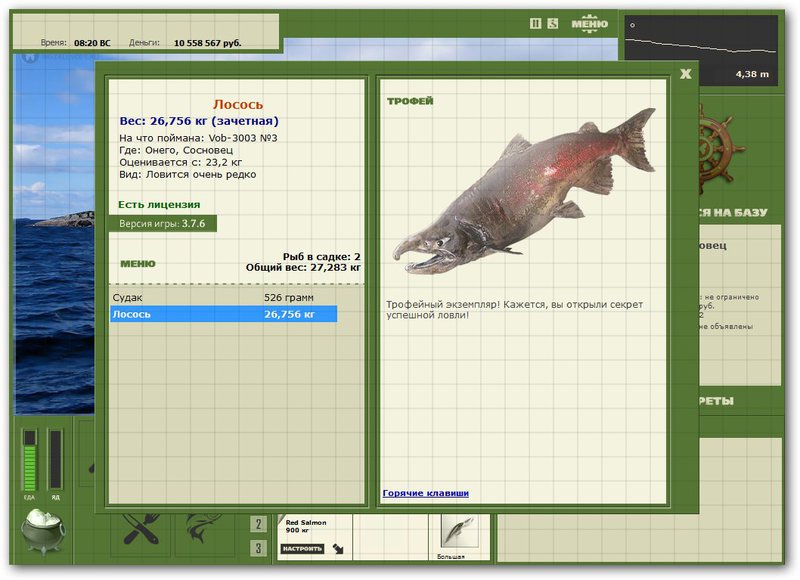Viewport: 800px width, 580px height.
Task: Click the Есть лицензия label
Action: pos(159,205)
